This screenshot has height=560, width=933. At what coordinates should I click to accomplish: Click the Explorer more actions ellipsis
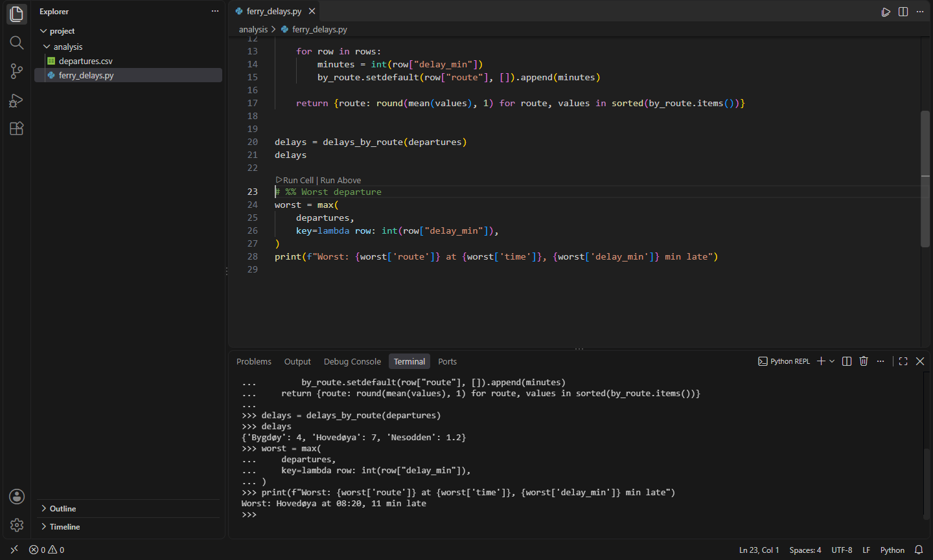coord(215,12)
